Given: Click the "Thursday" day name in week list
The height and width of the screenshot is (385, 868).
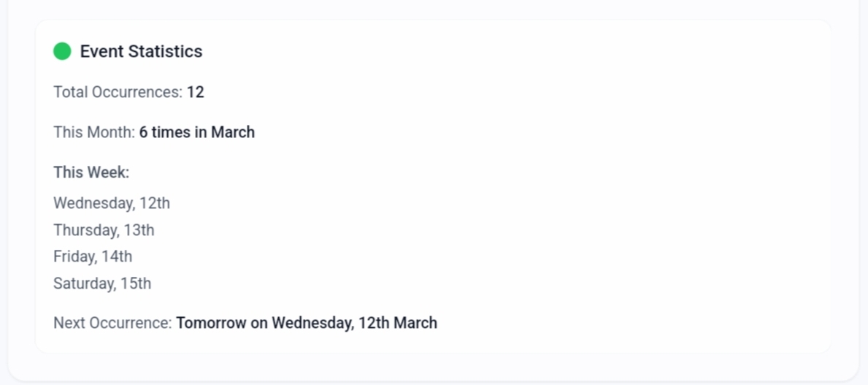Looking at the screenshot, I should coord(85,230).
